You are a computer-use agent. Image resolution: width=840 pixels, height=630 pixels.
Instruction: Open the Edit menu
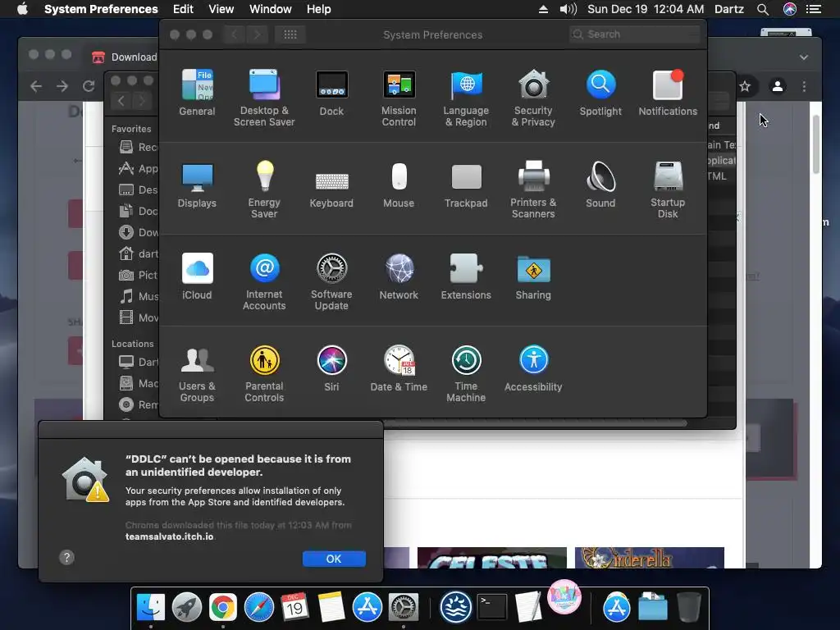183,9
